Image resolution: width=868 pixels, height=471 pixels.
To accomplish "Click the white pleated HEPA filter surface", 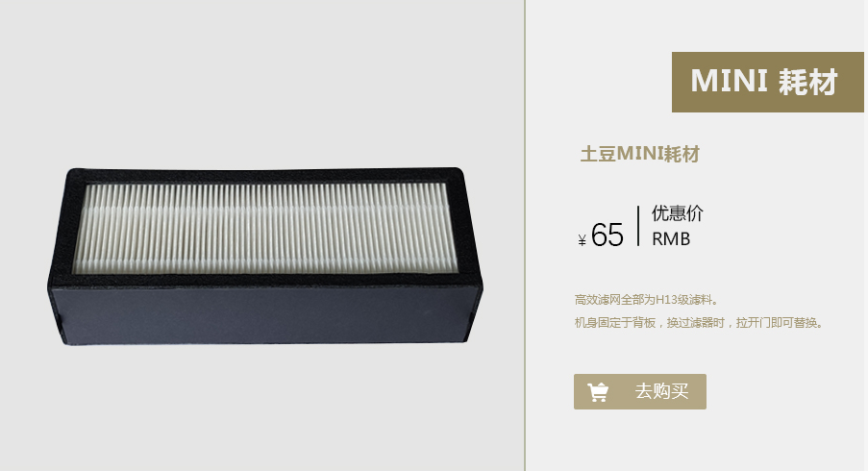I will pyautogui.click(x=266, y=228).
